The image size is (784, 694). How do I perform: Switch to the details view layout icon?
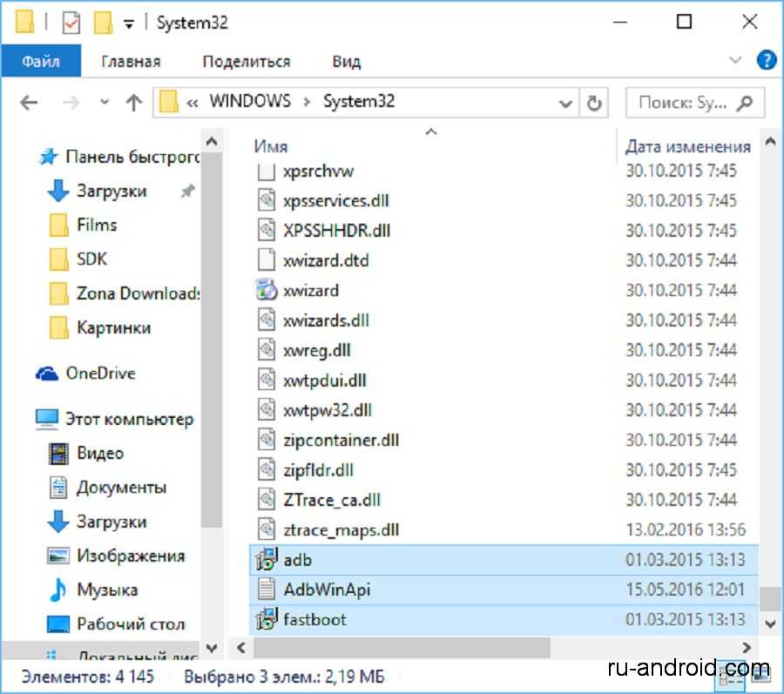click(730, 674)
